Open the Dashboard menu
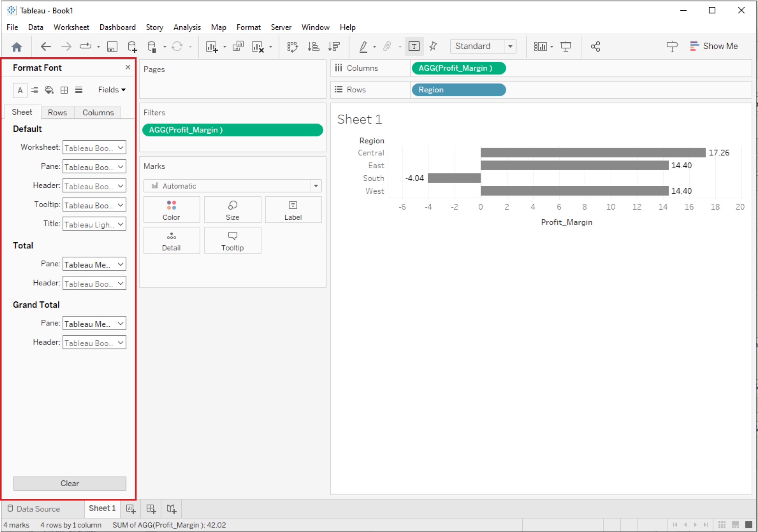 click(x=118, y=27)
